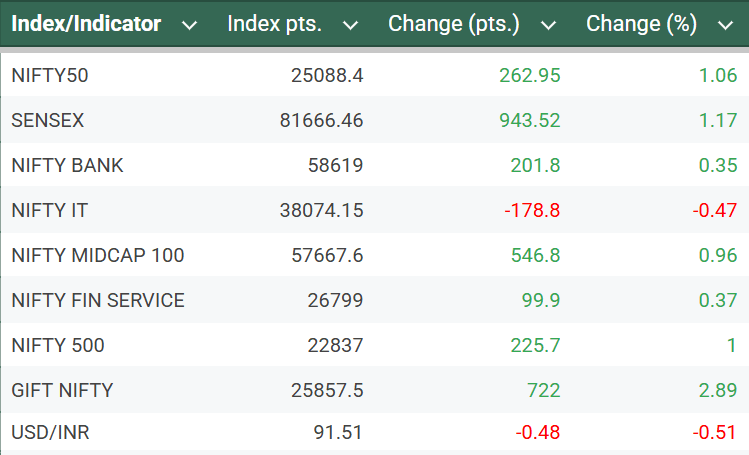749x455 pixels.
Task: Open the NIFTY BANK row
Action: pyautogui.click(x=68, y=165)
